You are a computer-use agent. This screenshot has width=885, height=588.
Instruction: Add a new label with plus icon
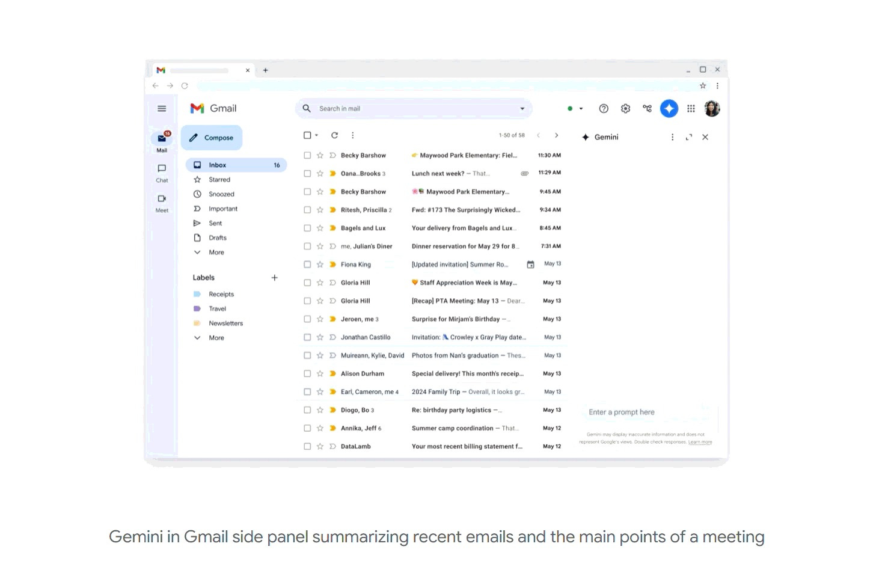click(274, 278)
